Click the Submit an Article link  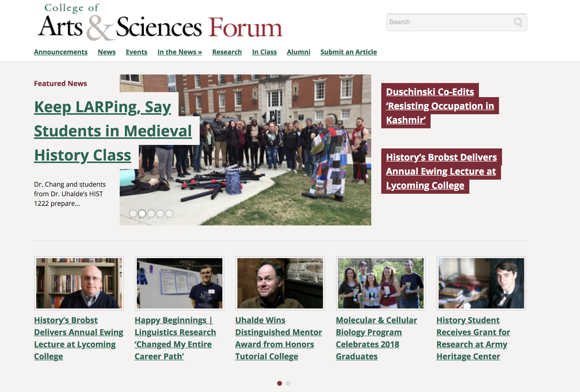(x=349, y=52)
